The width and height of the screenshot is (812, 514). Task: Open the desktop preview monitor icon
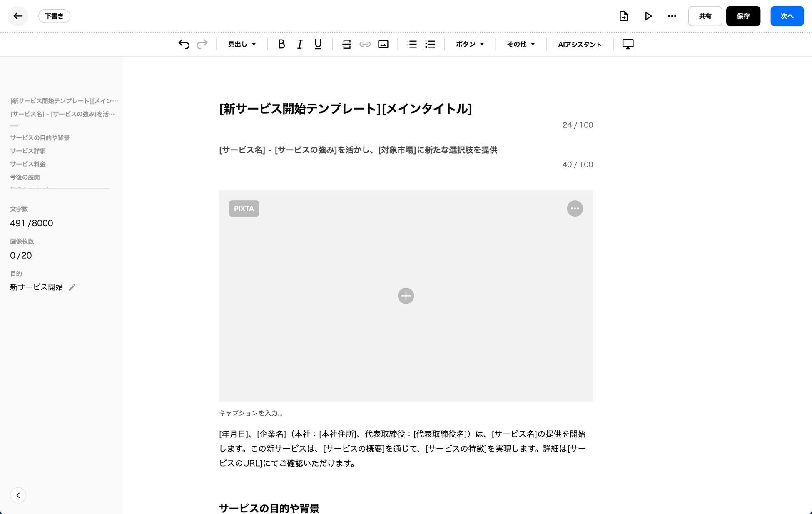coord(628,44)
